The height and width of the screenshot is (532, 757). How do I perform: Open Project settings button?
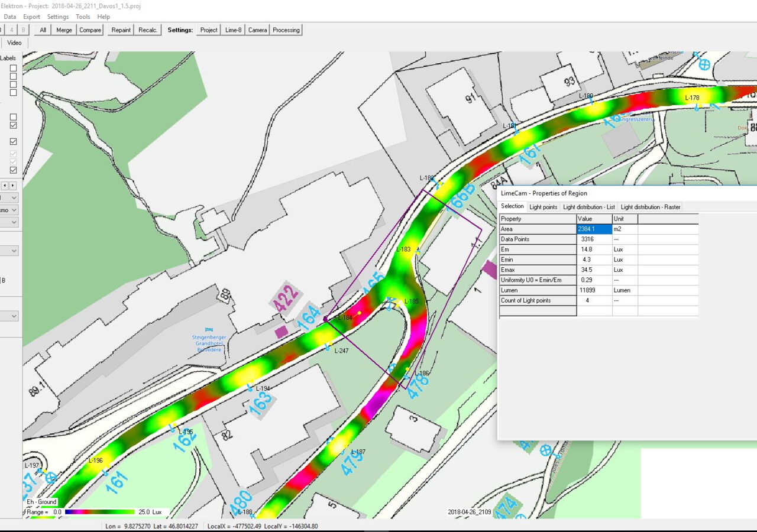pos(209,30)
